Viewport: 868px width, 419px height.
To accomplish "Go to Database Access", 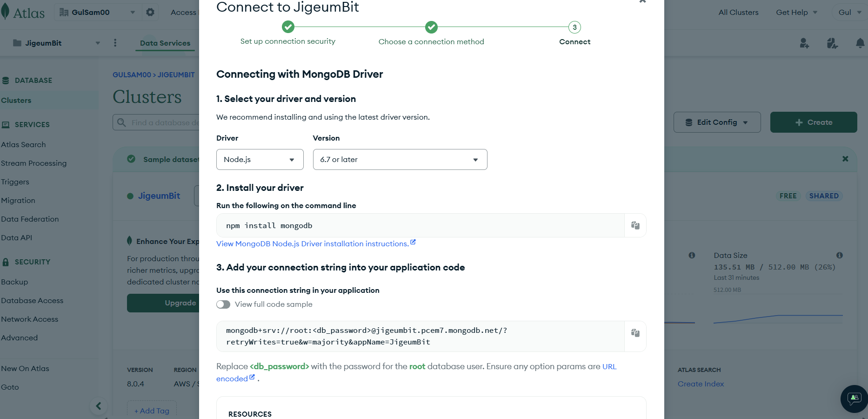I will [x=32, y=300].
